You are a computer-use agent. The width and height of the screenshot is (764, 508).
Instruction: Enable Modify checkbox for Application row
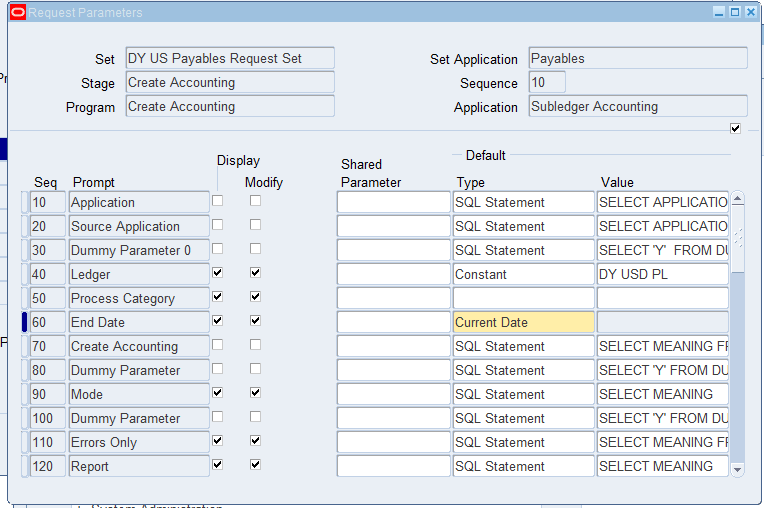coord(255,201)
